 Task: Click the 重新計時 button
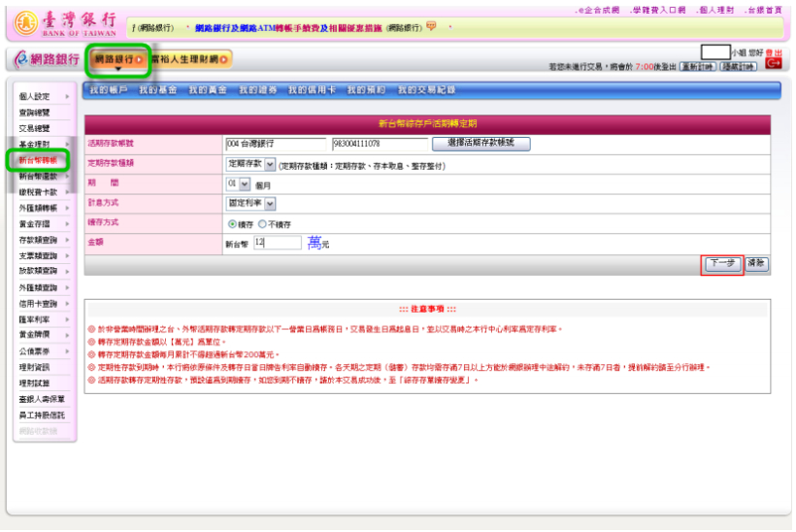click(698, 66)
